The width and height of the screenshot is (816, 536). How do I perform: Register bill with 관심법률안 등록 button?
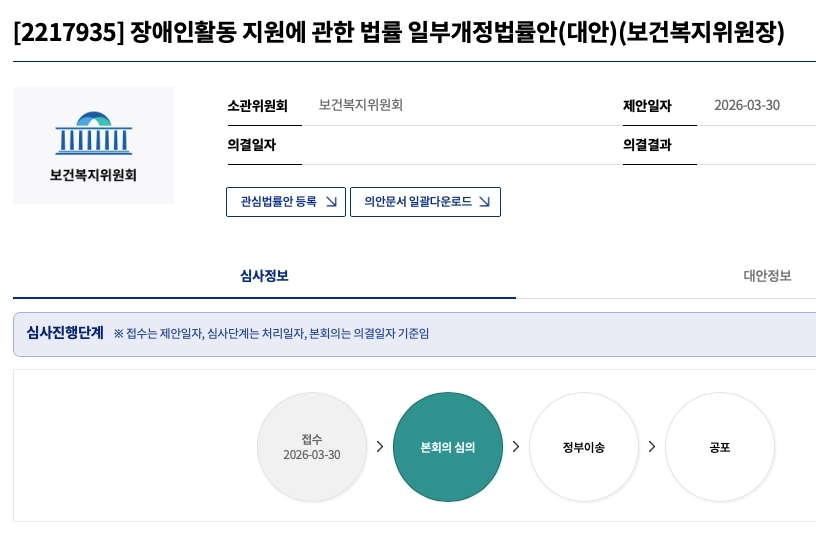pyautogui.click(x=286, y=202)
